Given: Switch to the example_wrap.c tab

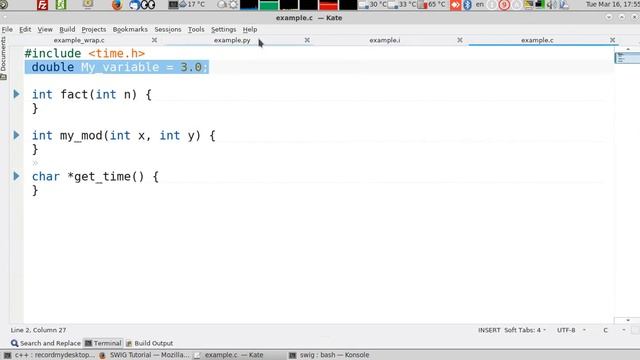Looking at the screenshot, I should pyautogui.click(x=79, y=40).
